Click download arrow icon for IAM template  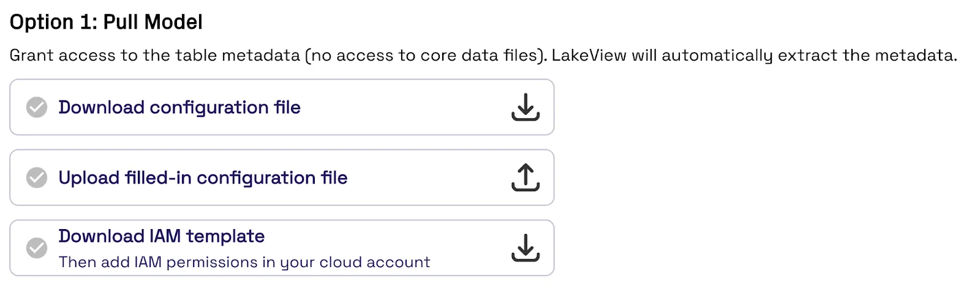coord(525,247)
